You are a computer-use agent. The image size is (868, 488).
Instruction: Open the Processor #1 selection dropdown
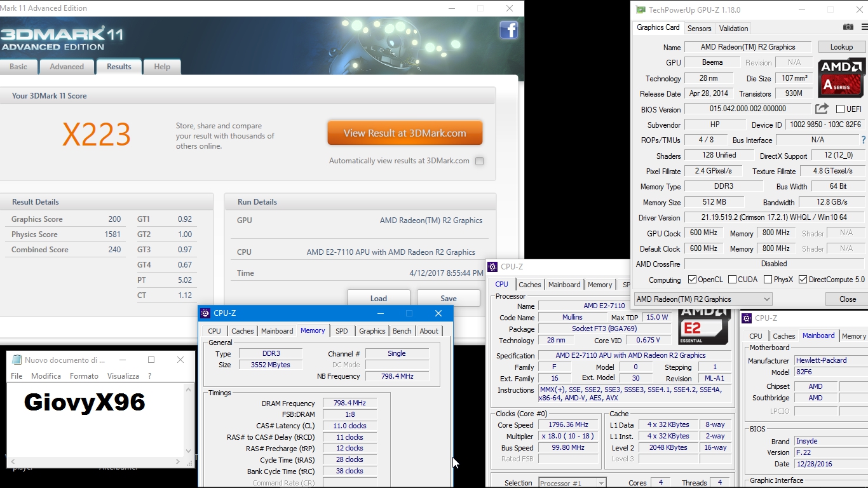[x=573, y=483]
